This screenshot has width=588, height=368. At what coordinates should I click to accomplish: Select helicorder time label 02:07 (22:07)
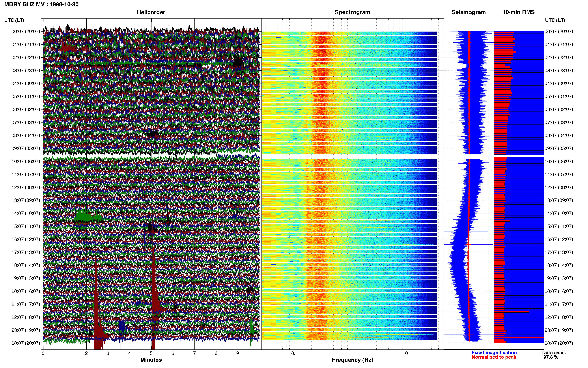tap(26, 57)
